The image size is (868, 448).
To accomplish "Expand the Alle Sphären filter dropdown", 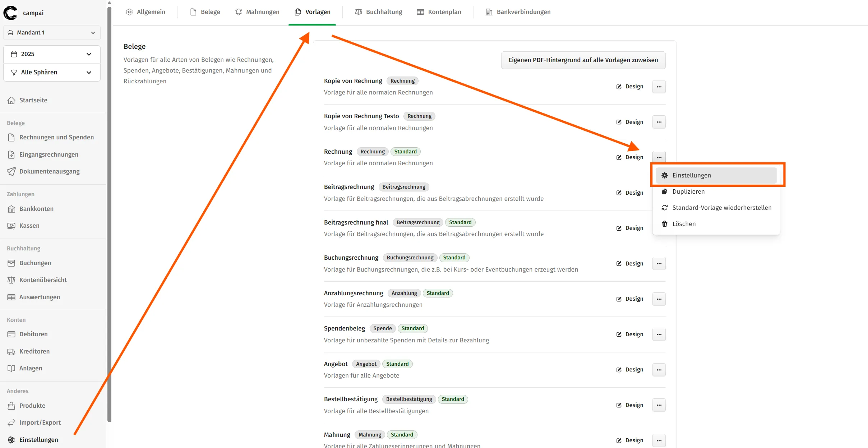I will [52, 72].
